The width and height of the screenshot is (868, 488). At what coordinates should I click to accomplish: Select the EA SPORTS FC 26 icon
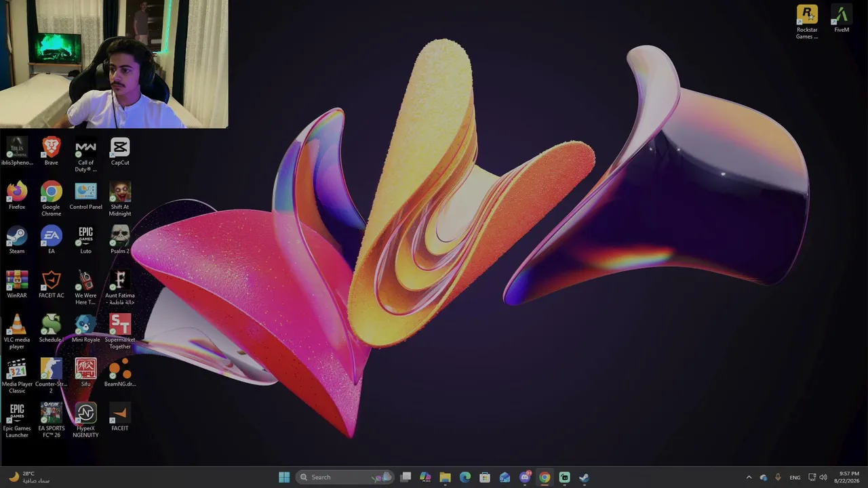(51, 420)
